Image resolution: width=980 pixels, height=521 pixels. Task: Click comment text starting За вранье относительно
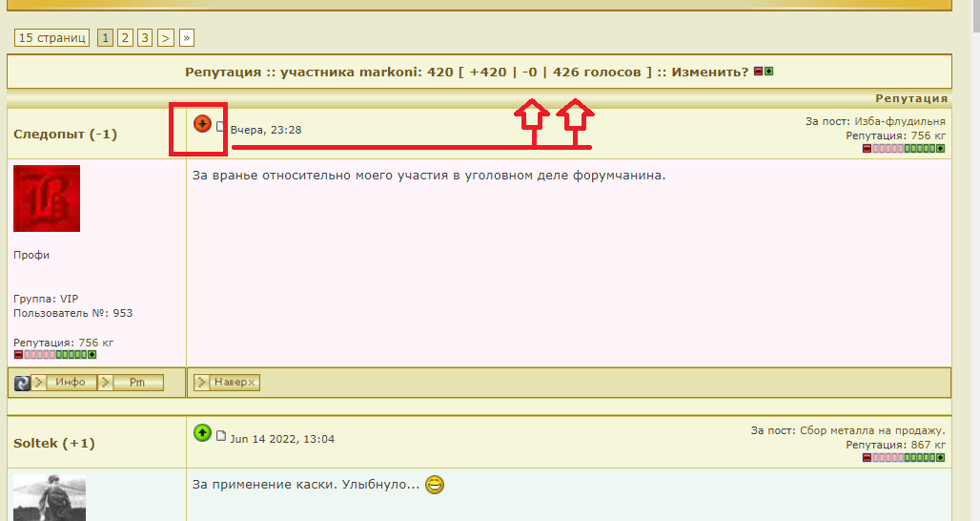(x=429, y=176)
